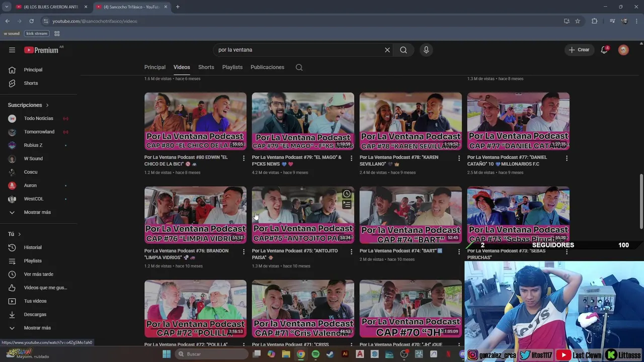Close the LOS BLUES CAYERON tab
This screenshot has height=362, width=644.
click(86, 7)
